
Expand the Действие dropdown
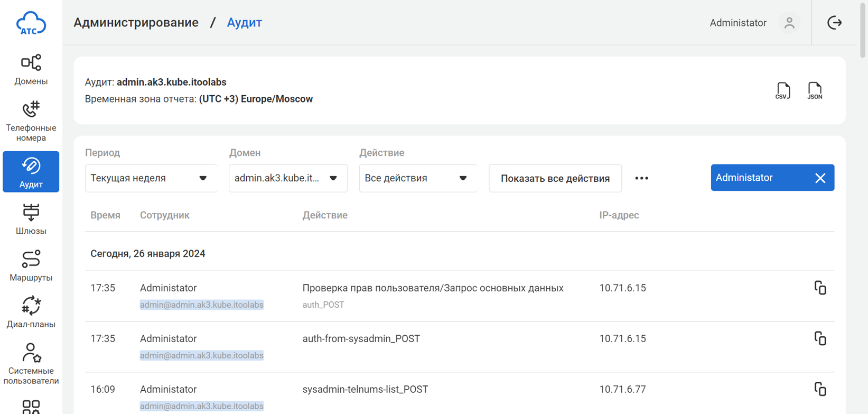click(417, 178)
